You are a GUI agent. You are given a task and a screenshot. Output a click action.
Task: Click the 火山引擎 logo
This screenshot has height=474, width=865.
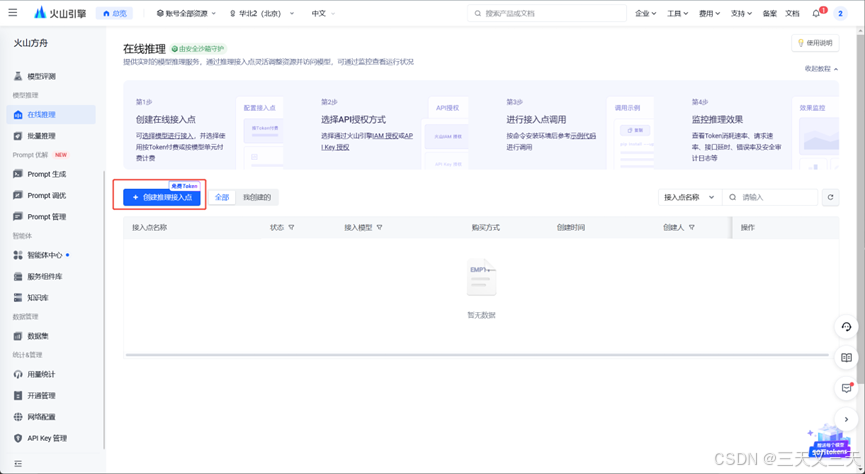pos(61,13)
